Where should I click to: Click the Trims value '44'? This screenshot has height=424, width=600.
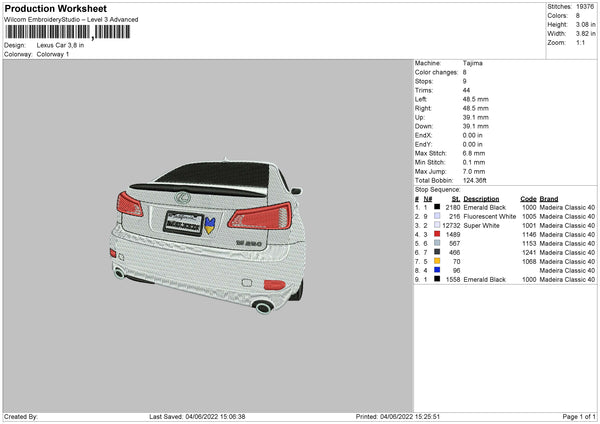[x=466, y=90]
